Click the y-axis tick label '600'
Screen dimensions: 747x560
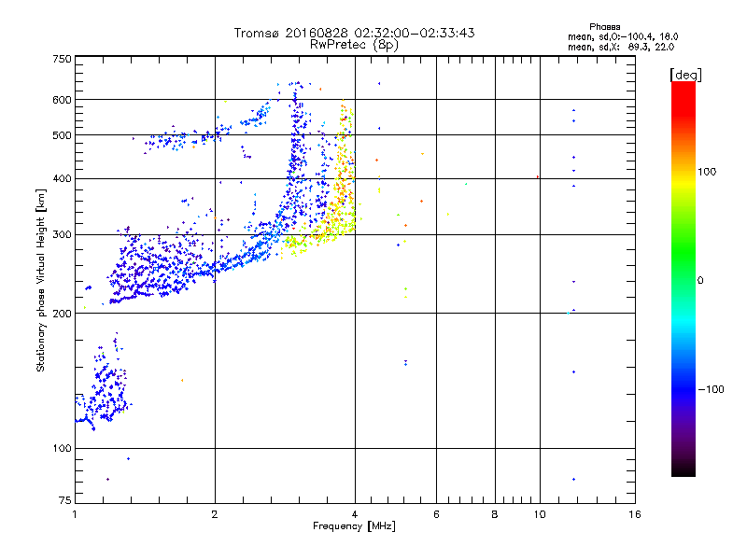click(62, 100)
